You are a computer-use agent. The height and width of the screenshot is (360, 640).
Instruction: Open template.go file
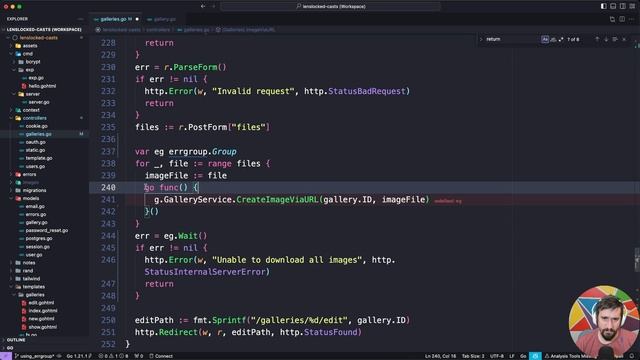point(39,158)
